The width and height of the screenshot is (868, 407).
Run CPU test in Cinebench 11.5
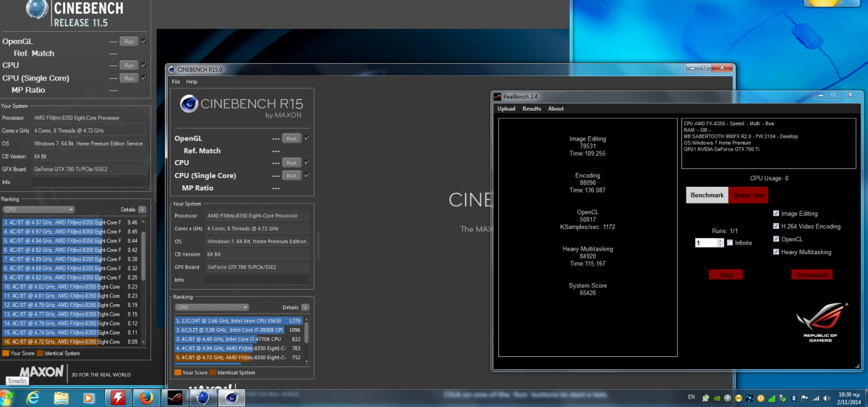pyautogui.click(x=129, y=65)
